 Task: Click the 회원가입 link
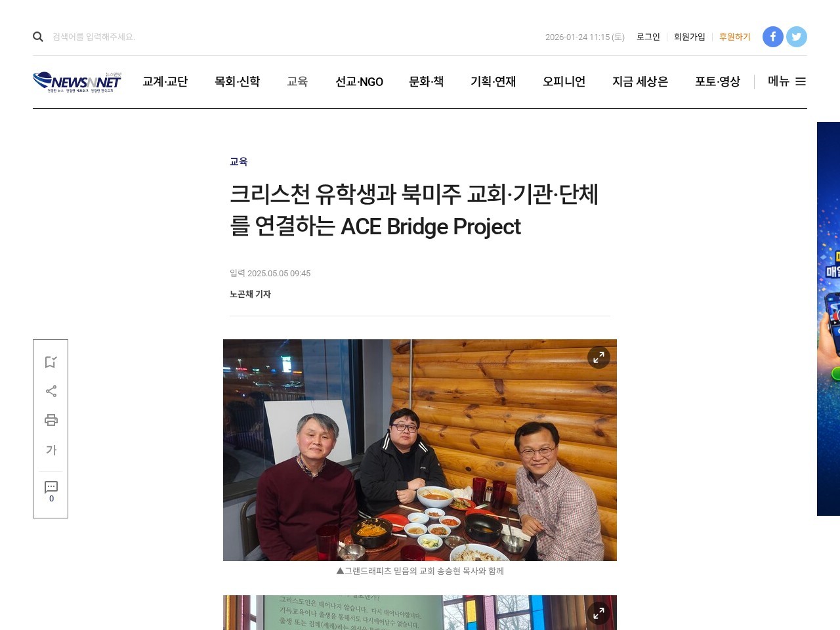tap(689, 37)
